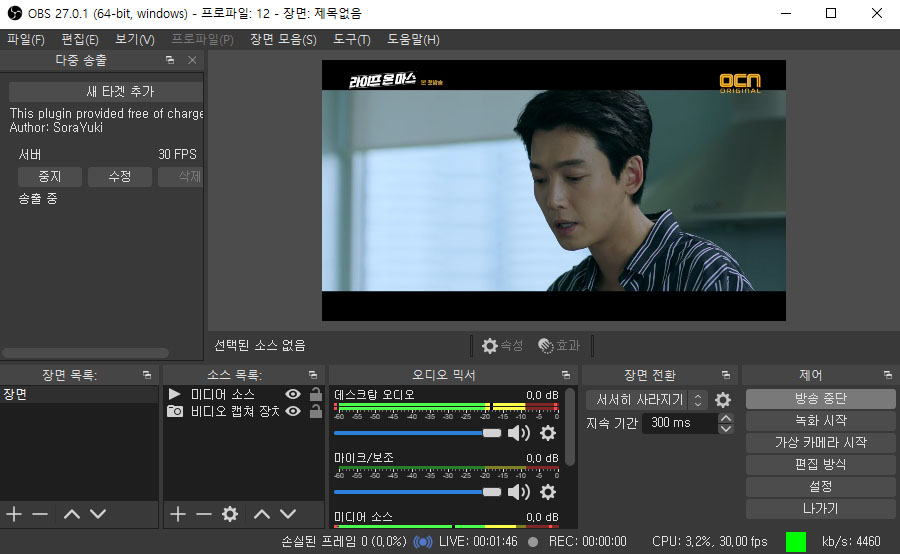This screenshot has width=900, height=554.
Task: Click the 가상 카메라 시작 button
Action: pyautogui.click(x=820, y=443)
